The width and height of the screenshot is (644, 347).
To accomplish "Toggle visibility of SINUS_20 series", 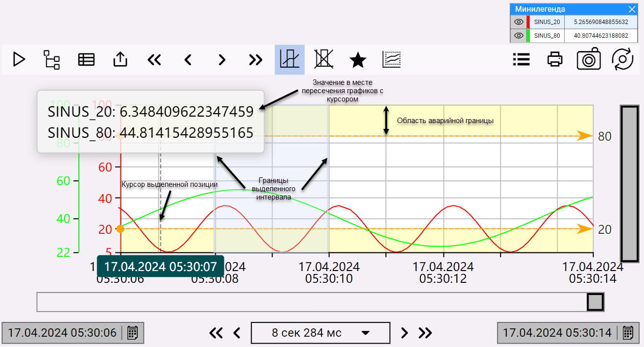I will point(518,22).
